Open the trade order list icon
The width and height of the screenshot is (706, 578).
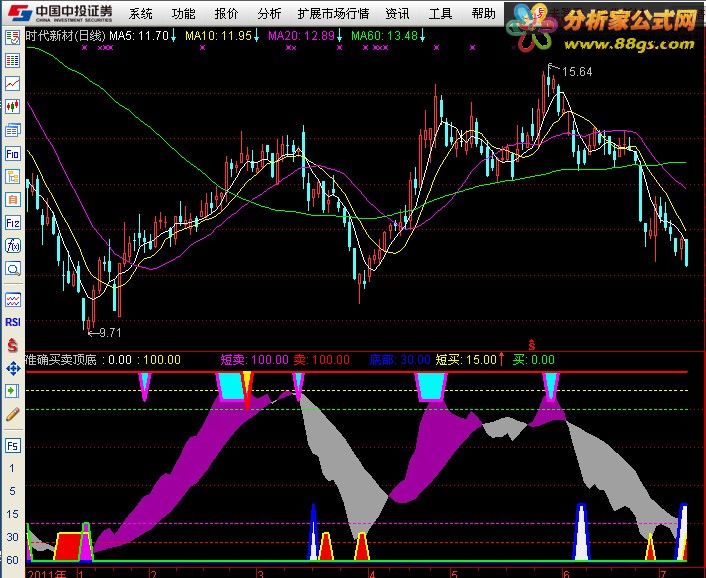point(13,37)
